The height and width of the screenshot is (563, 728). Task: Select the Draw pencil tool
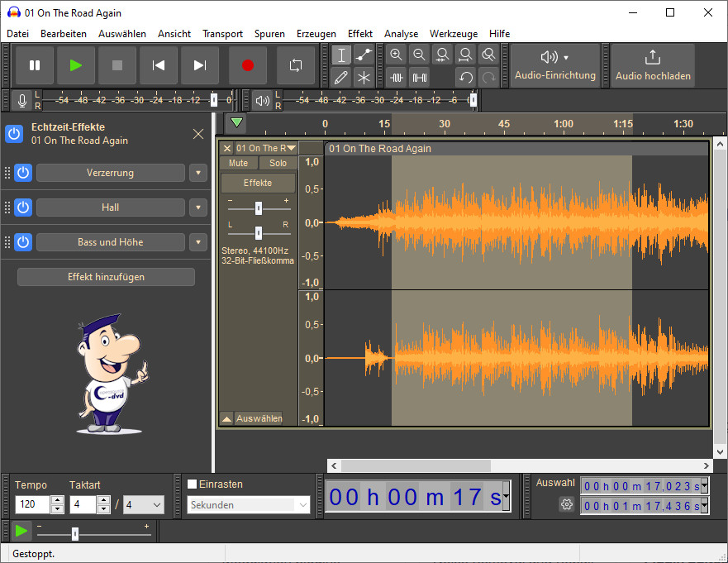point(341,78)
